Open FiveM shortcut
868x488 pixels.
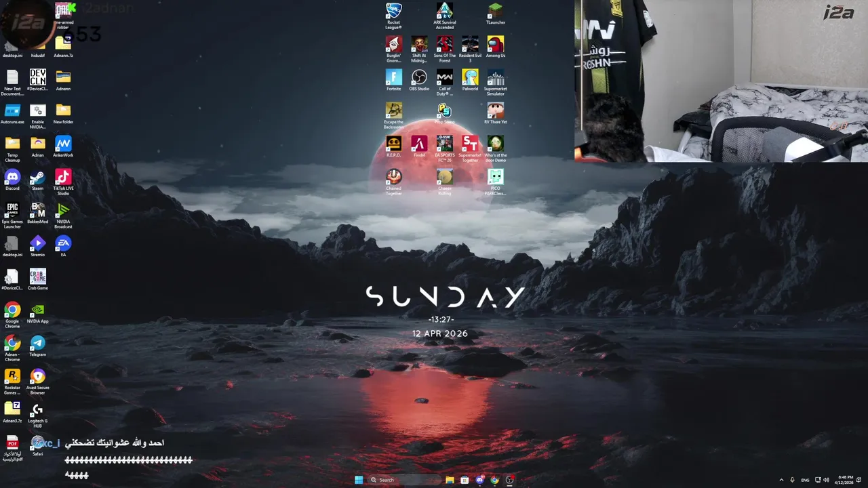tap(419, 146)
